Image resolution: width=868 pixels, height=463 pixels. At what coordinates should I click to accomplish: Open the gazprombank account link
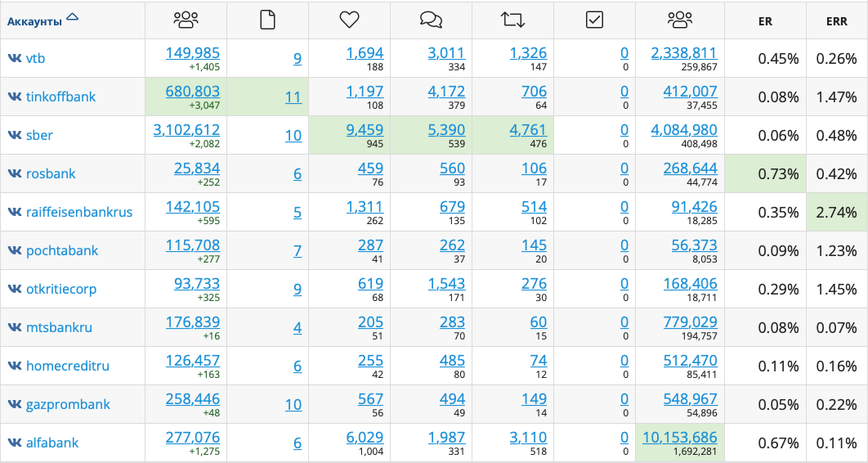tap(68, 404)
